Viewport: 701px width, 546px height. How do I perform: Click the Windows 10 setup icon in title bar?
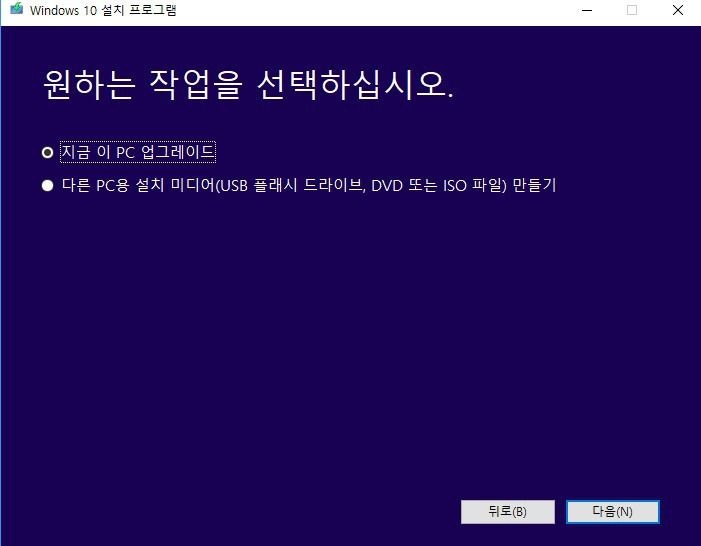tap(17, 9)
